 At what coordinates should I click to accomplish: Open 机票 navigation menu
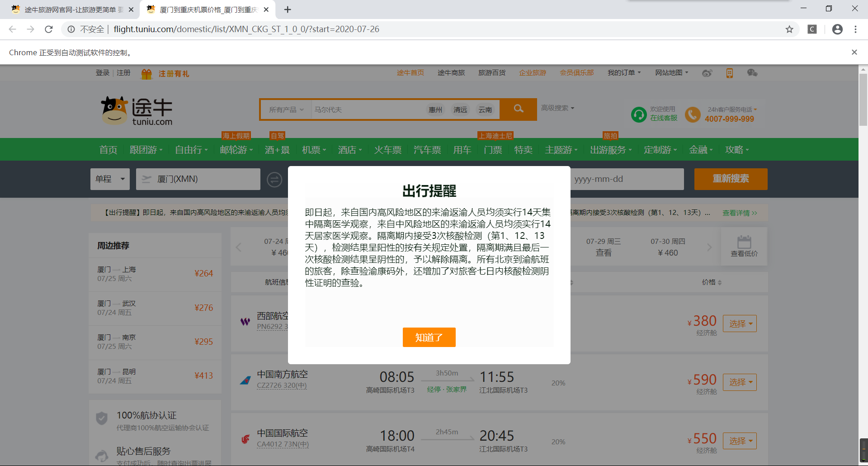click(314, 150)
